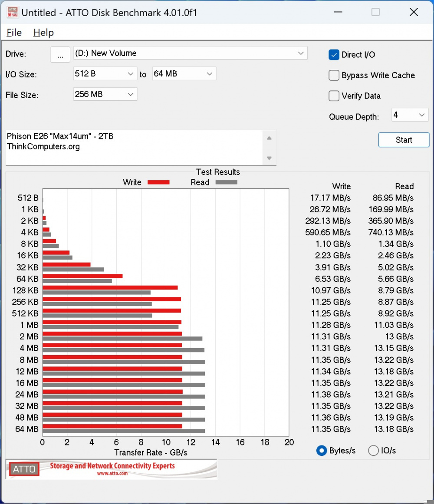Click the 5.02 GB/s read value
This screenshot has height=504, width=434.
point(396,267)
